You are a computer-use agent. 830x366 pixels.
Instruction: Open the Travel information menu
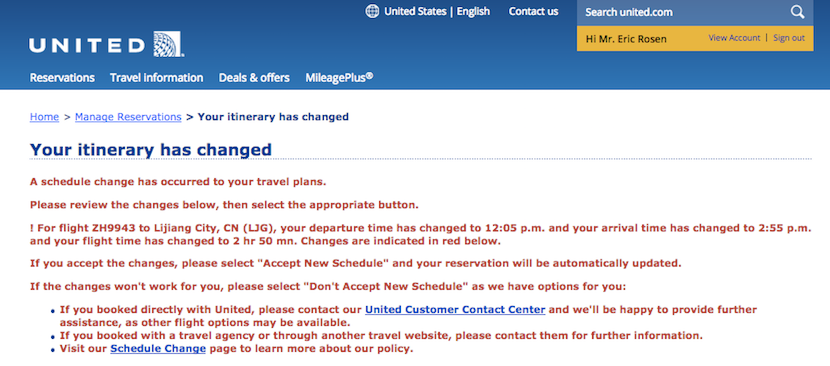157,78
